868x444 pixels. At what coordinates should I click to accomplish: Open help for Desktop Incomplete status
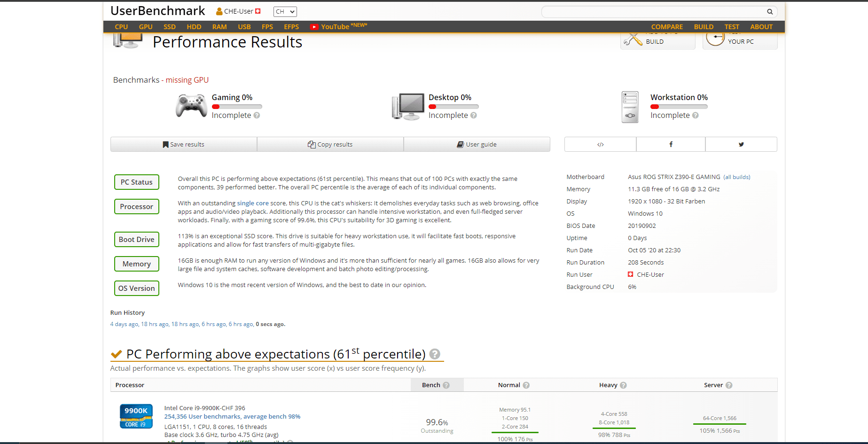[474, 116]
